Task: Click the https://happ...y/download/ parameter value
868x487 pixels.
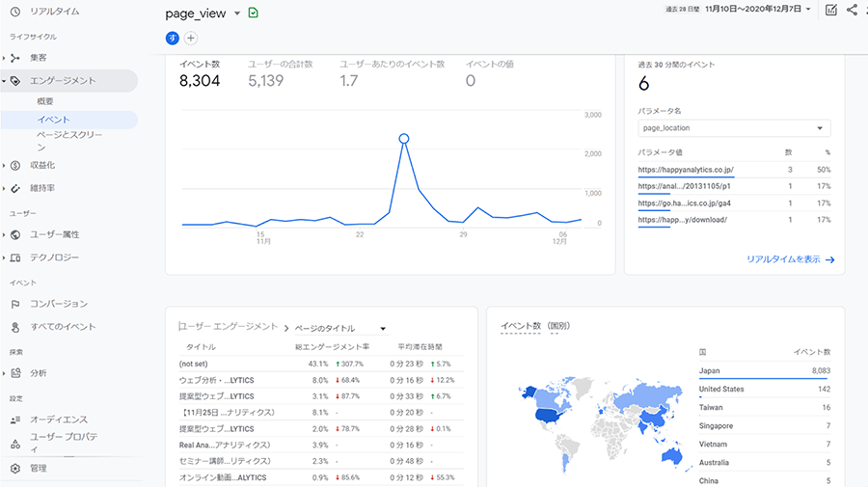Action: click(x=682, y=220)
